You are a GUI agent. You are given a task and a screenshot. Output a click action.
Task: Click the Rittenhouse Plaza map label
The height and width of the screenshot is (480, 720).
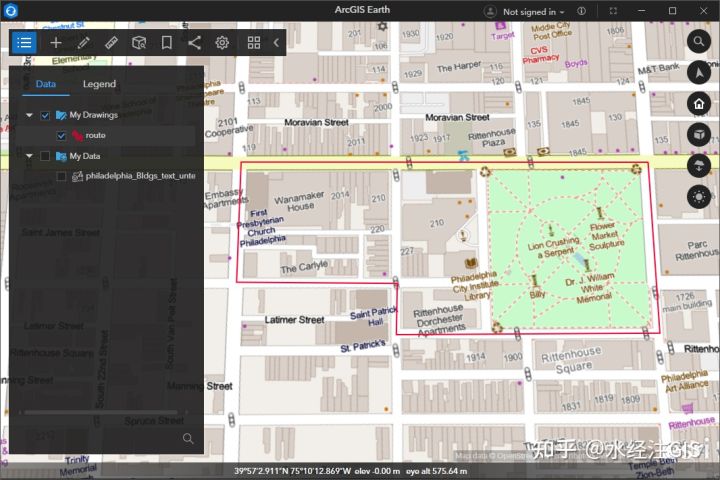click(492, 137)
